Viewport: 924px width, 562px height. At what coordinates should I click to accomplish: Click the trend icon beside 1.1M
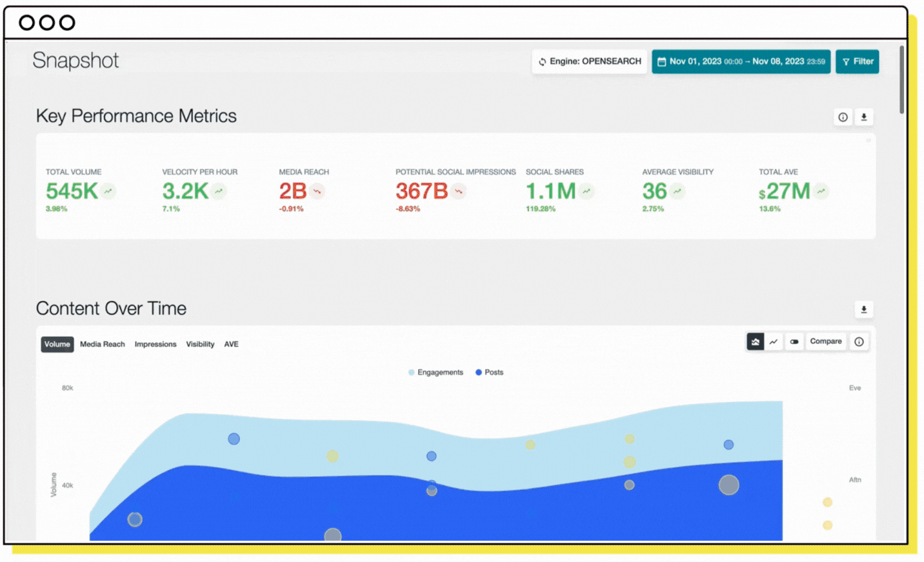pyautogui.click(x=587, y=191)
